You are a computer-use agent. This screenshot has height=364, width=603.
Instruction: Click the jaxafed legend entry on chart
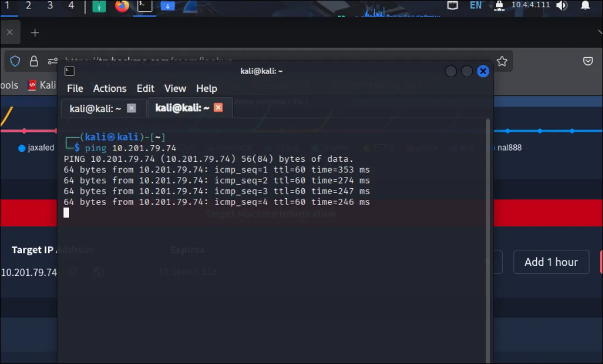36,148
